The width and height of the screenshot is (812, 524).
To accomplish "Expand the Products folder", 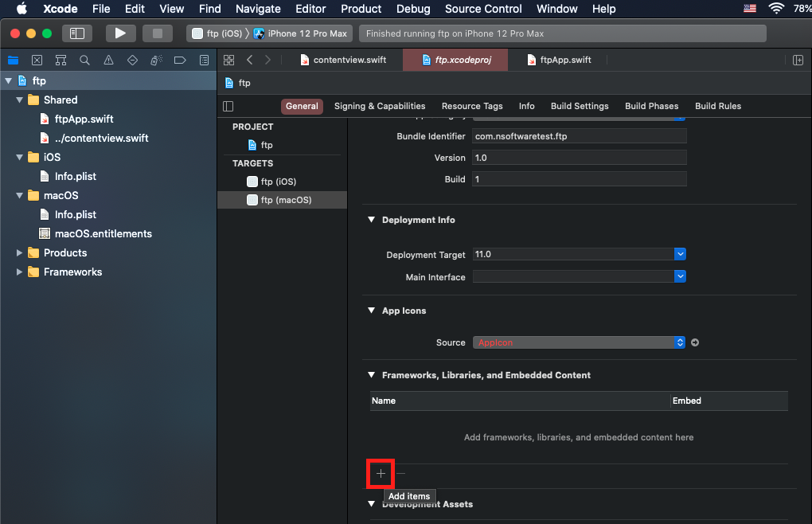I will click(x=20, y=252).
